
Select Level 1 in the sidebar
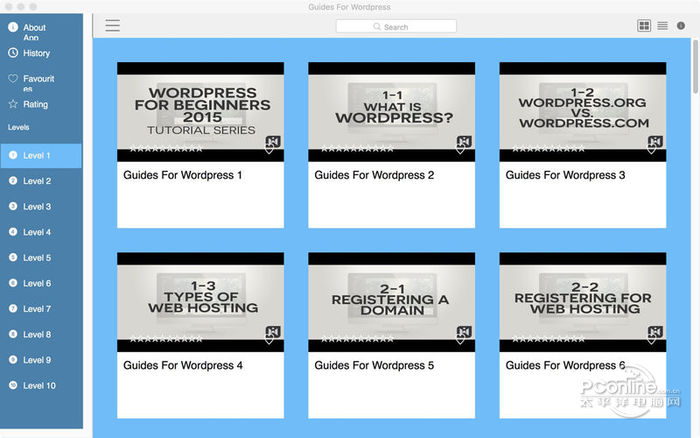click(x=41, y=155)
